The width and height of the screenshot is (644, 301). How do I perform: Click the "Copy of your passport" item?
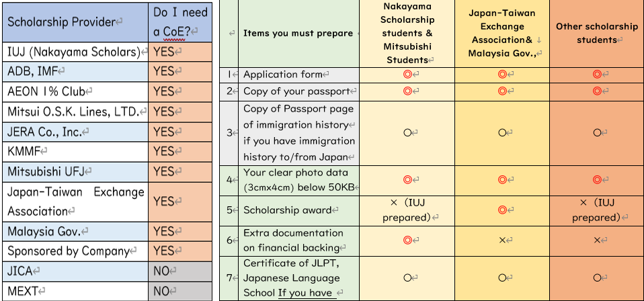tap(298, 91)
